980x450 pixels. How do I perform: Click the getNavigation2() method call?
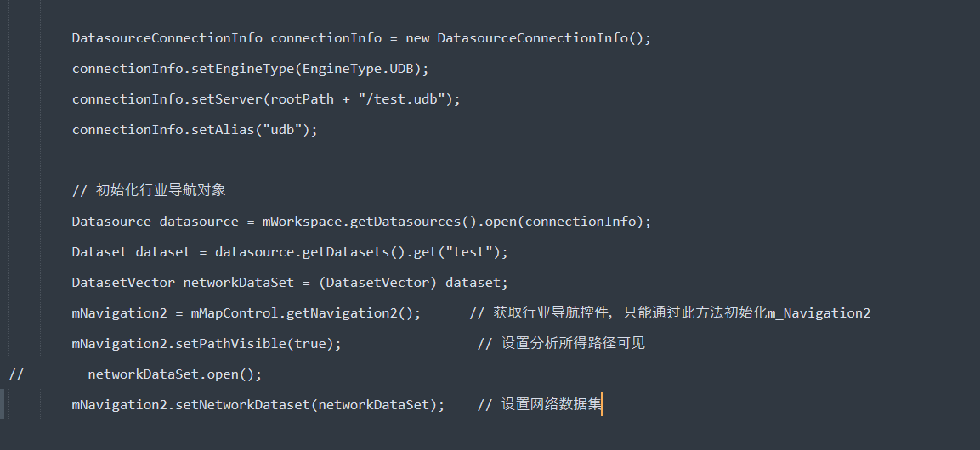coord(349,313)
